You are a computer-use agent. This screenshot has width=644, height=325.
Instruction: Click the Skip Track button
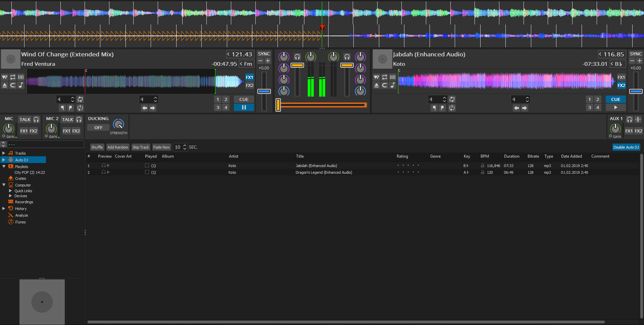point(141,147)
